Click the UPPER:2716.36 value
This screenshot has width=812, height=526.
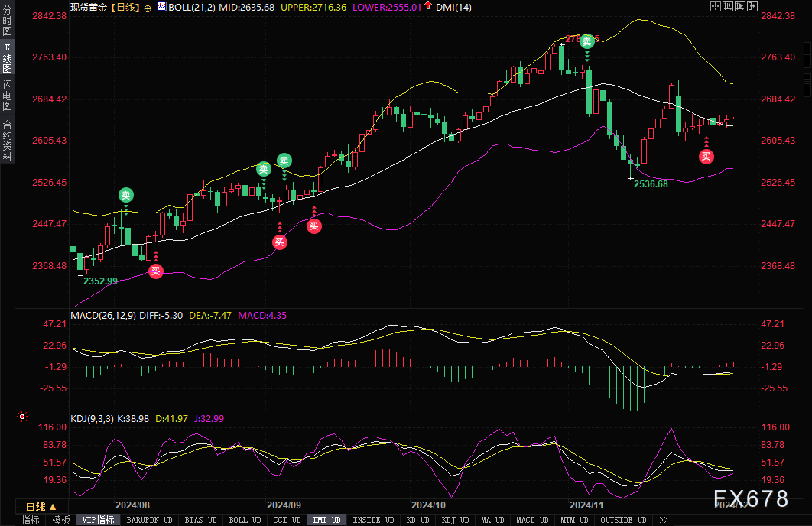[x=313, y=7]
